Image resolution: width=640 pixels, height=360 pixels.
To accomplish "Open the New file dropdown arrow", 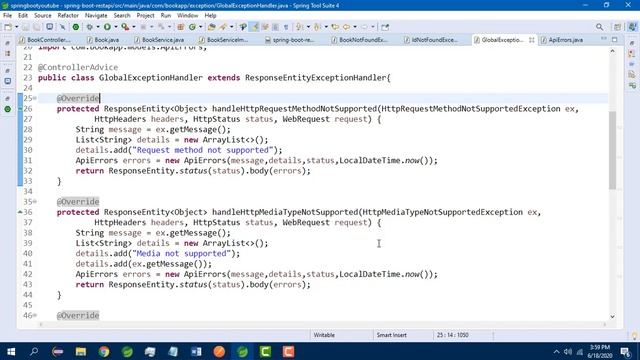I will tap(17, 27).
